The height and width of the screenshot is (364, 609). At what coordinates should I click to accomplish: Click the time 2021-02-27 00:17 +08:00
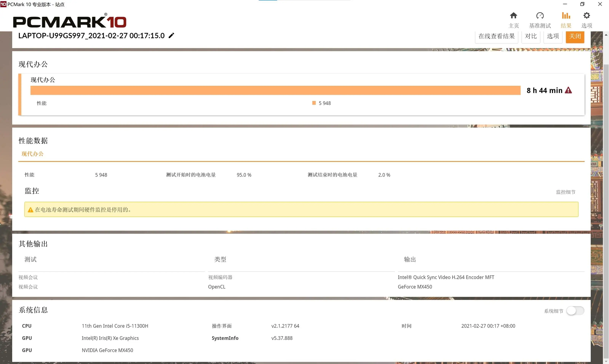pyautogui.click(x=488, y=326)
